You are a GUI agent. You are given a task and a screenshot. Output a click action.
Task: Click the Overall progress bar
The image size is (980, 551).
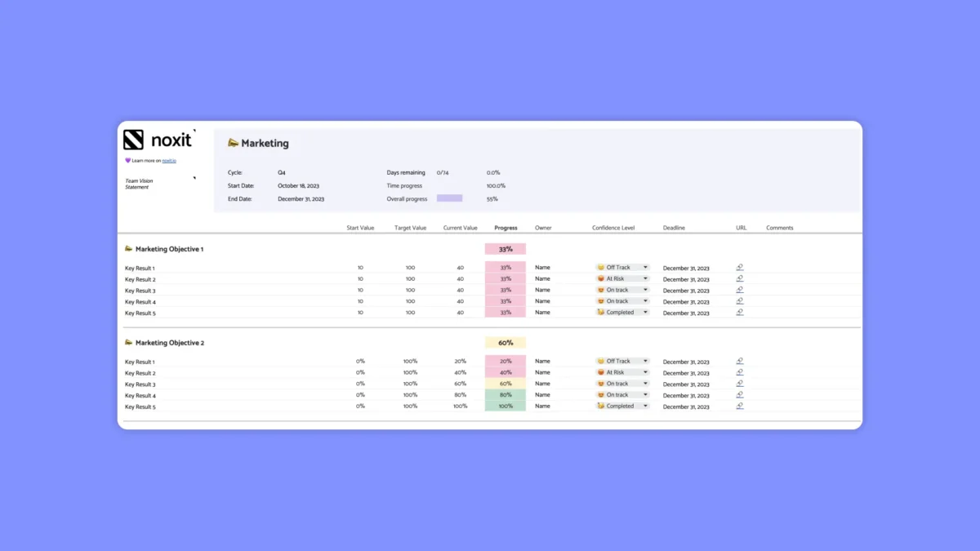point(450,198)
